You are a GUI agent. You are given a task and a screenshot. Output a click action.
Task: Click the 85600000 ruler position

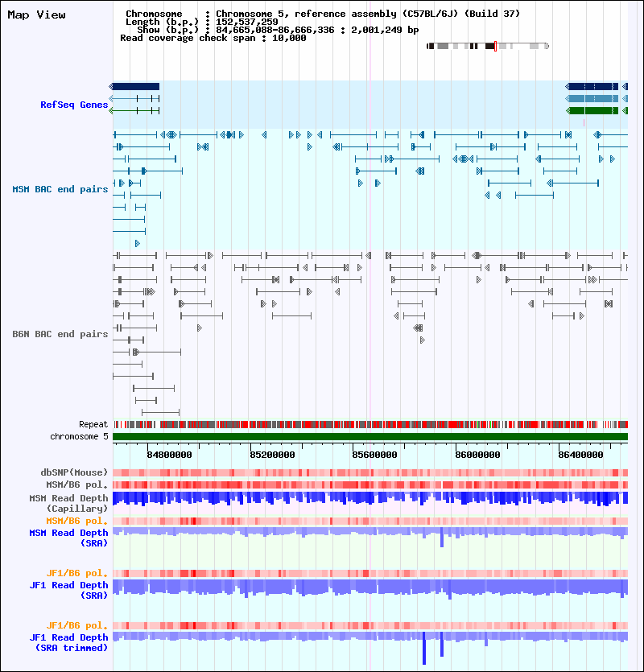[x=375, y=455]
